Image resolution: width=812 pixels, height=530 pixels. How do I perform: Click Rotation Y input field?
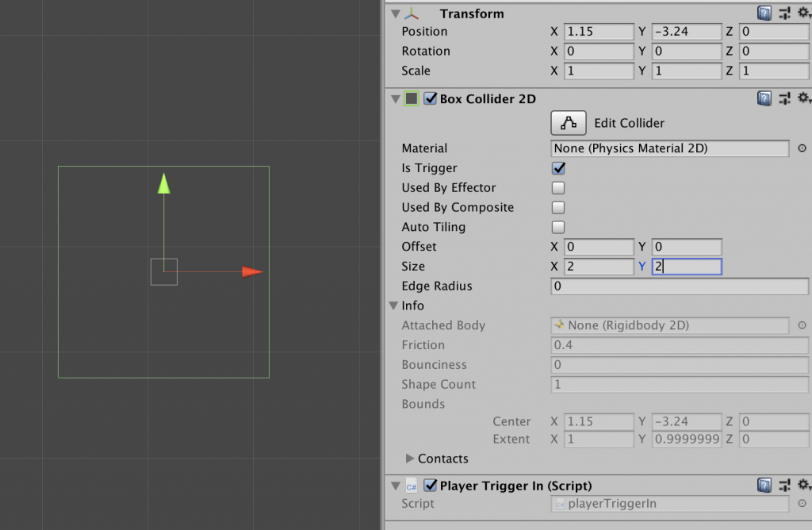coord(686,52)
